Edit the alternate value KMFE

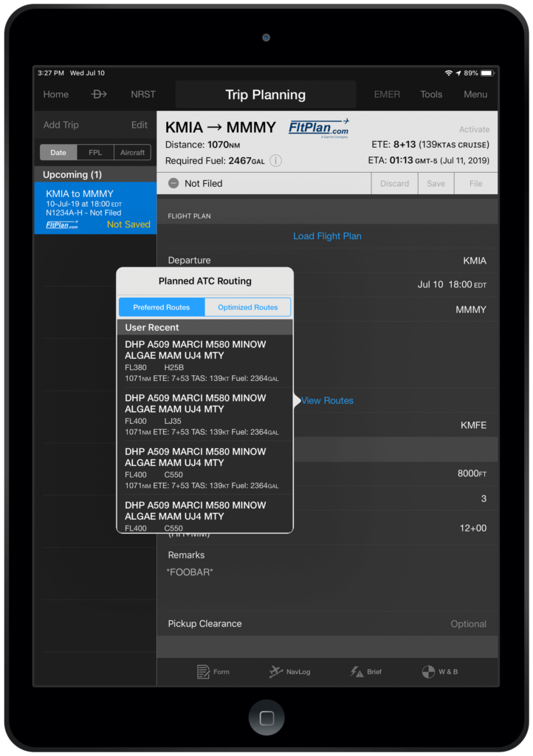coord(473,425)
